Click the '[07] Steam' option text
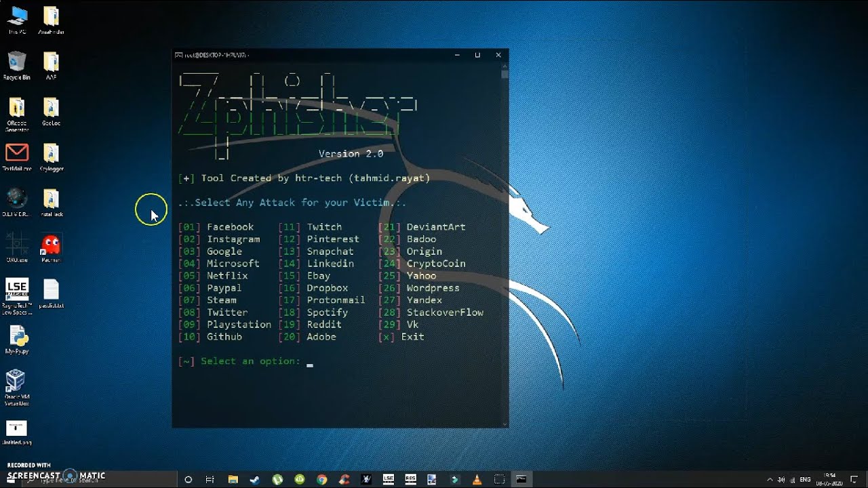This screenshot has width=868, height=488. pyautogui.click(x=208, y=300)
